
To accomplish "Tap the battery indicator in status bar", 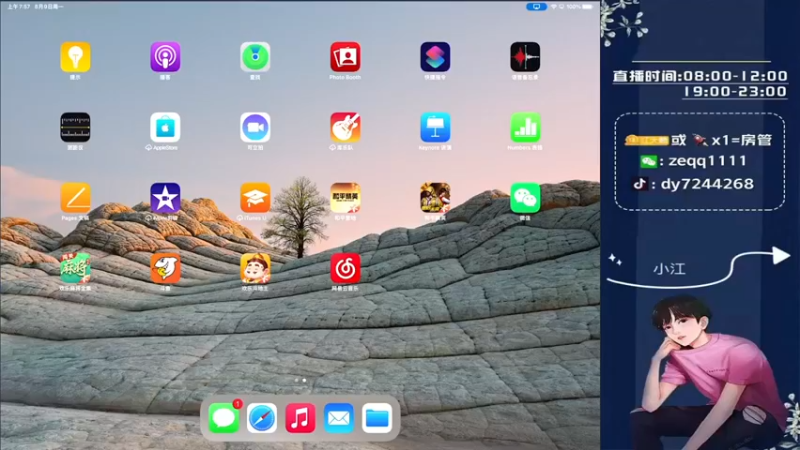I will 587,7.
